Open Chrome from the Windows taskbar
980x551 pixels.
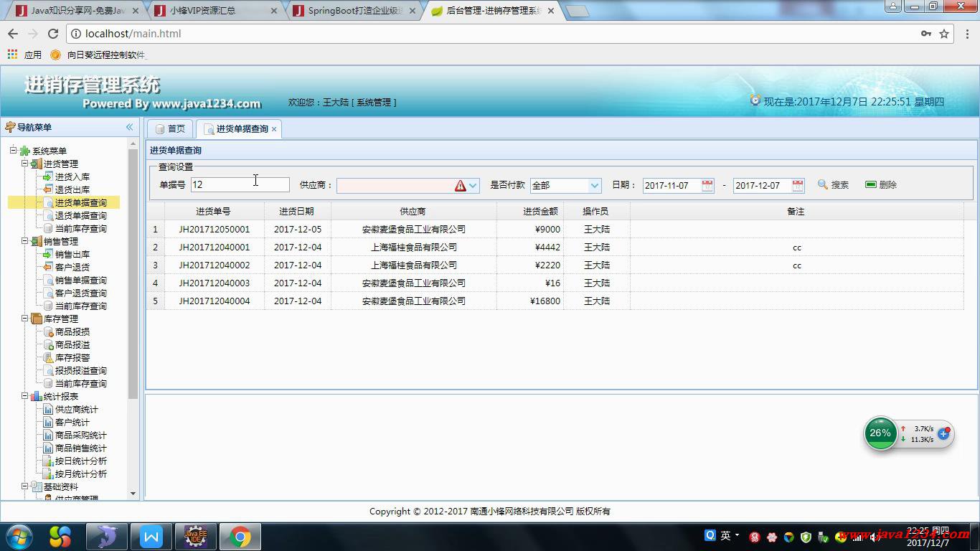pyautogui.click(x=240, y=537)
